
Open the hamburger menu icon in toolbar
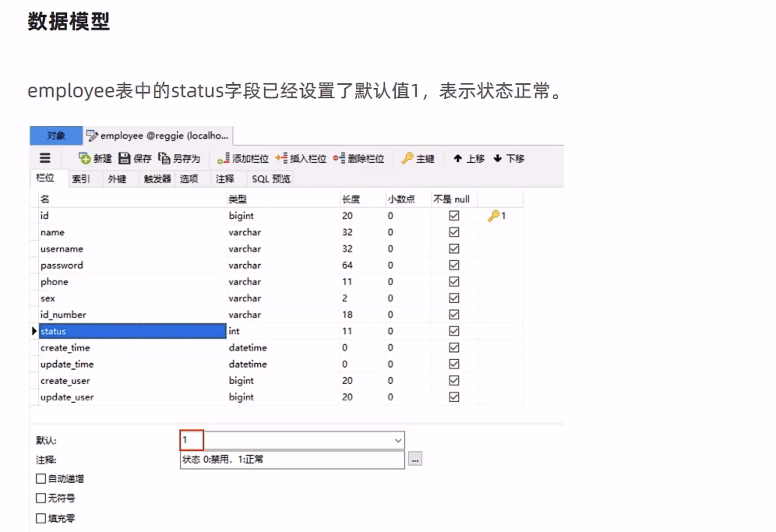45,158
